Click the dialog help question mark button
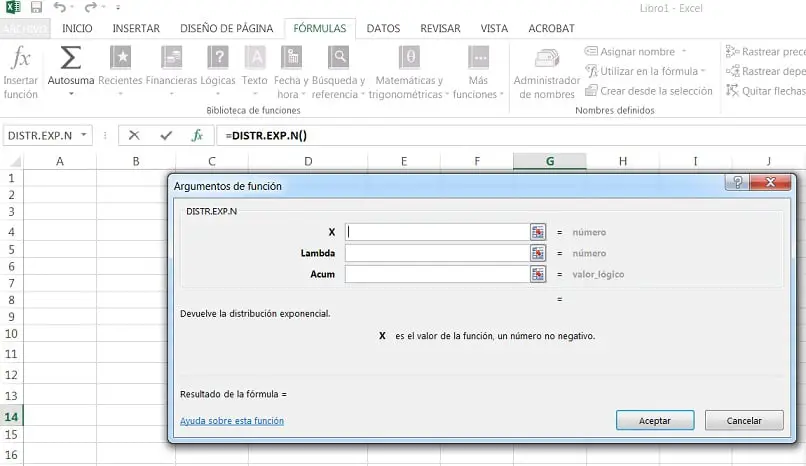The height and width of the screenshot is (466, 806). point(737,182)
